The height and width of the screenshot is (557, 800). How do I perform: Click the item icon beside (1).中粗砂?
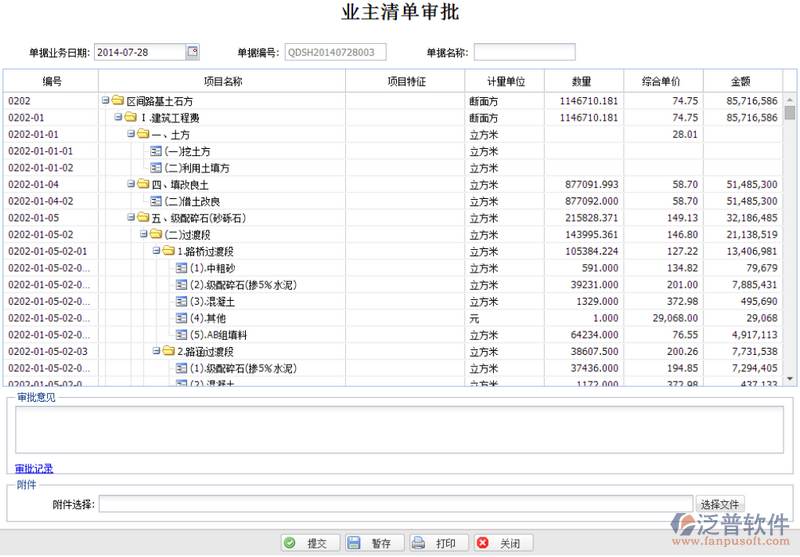(182, 268)
